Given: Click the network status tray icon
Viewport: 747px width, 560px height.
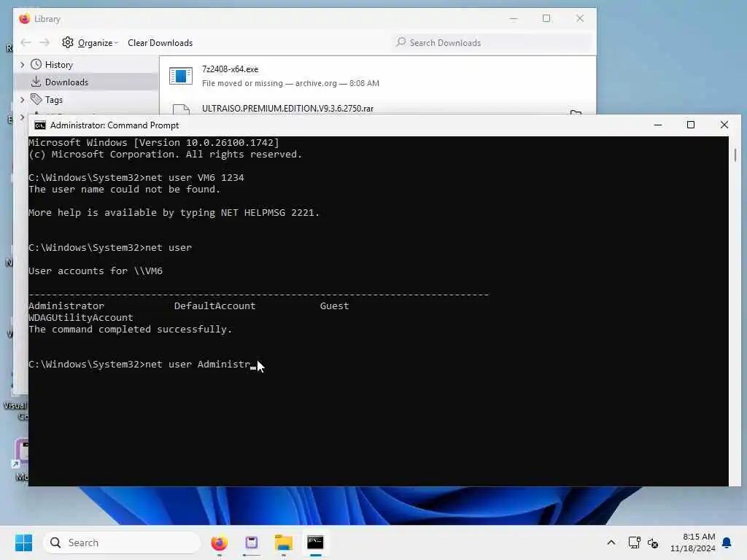Looking at the screenshot, I should (x=634, y=542).
